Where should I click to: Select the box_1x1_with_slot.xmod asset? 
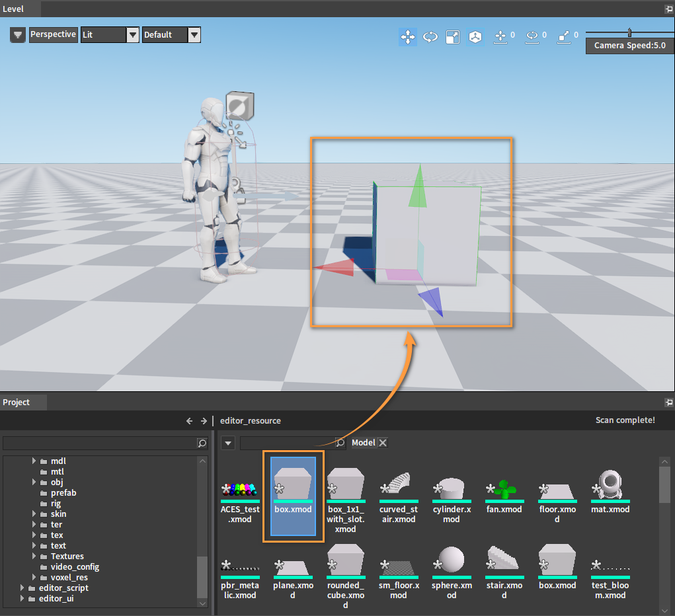click(x=346, y=502)
